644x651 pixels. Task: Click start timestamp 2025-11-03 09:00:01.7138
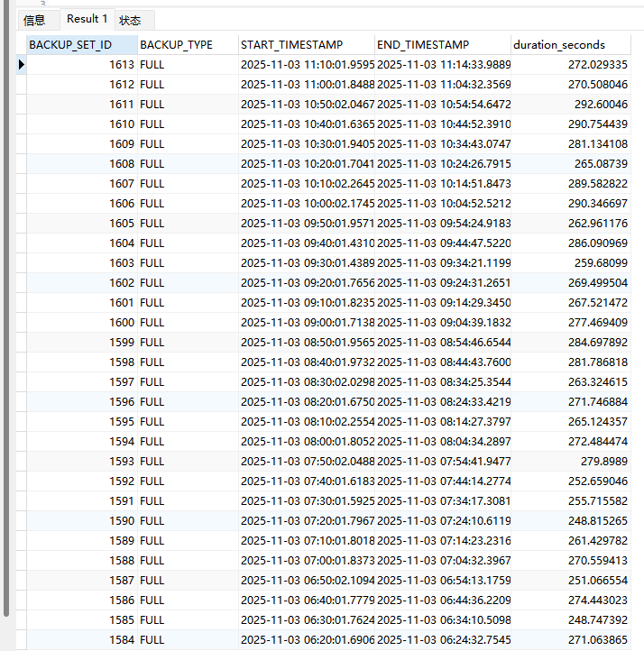point(307,323)
